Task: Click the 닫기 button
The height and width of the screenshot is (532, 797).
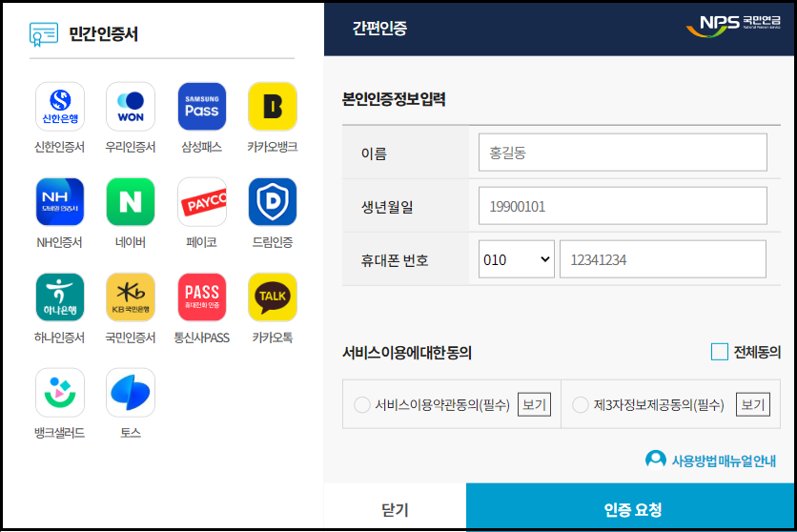Action: (x=395, y=508)
